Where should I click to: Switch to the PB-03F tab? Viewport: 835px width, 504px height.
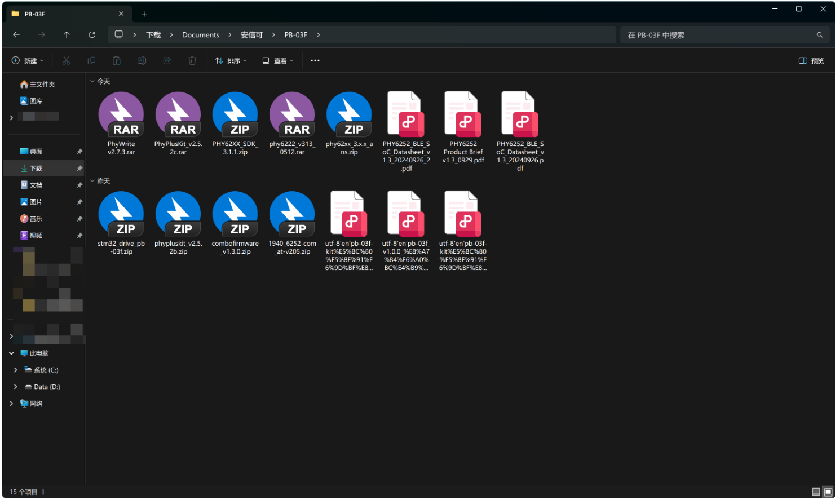68,14
